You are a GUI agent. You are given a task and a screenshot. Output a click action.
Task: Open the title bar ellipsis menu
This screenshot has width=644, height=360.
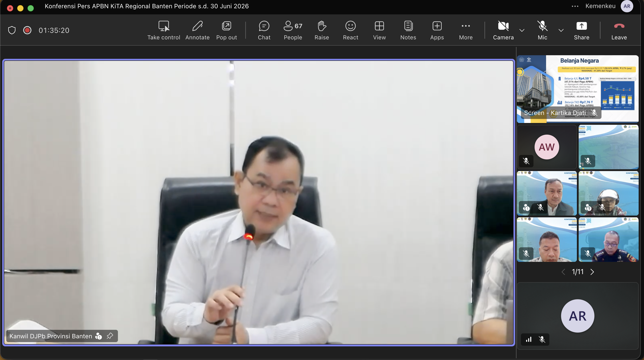click(x=575, y=6)
